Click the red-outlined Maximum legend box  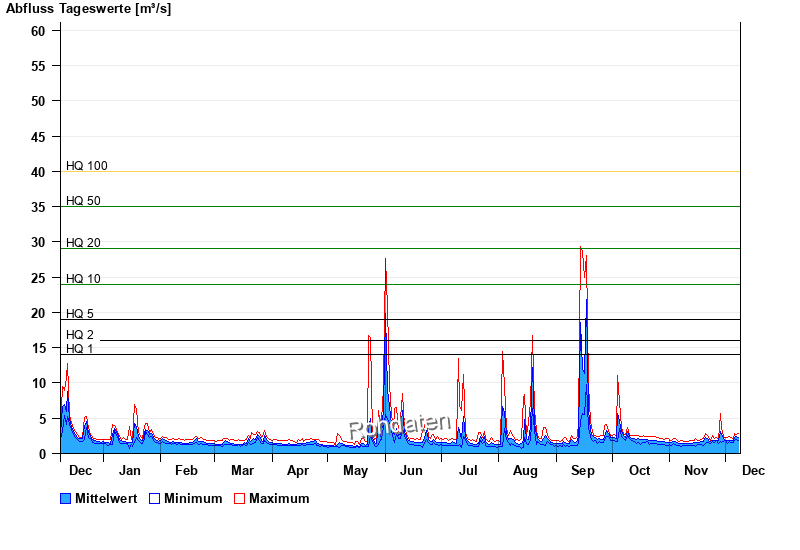(239, 498)
